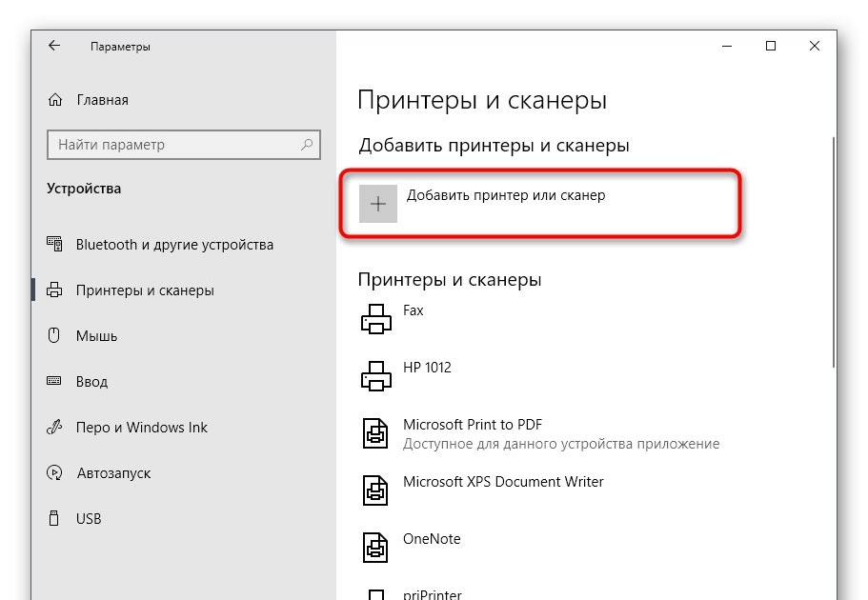868x600 pixels.
Task: Open the USB settings page
Action: pos(89,519)
